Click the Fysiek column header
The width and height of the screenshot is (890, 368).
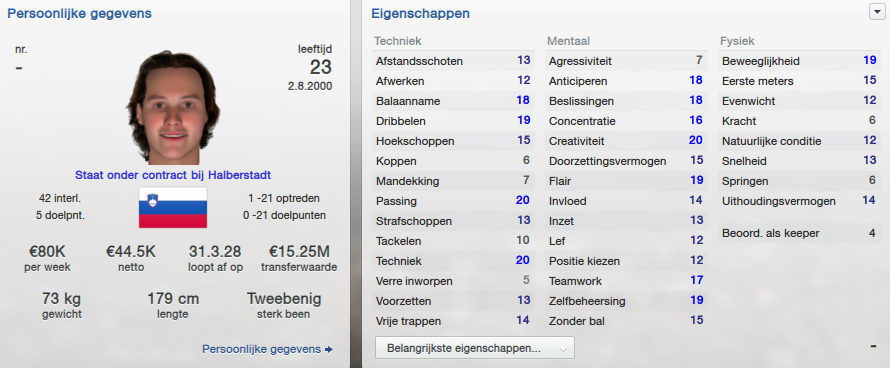tap(737, 41)
